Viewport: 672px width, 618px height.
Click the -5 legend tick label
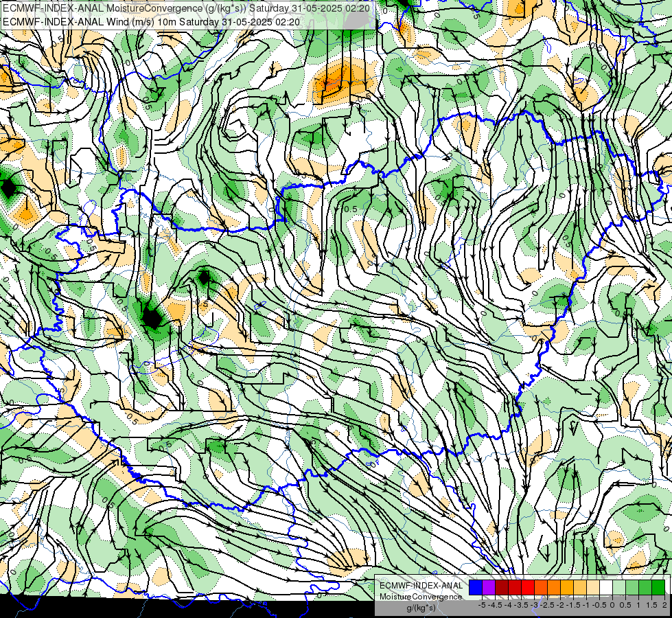pos(482,605)
